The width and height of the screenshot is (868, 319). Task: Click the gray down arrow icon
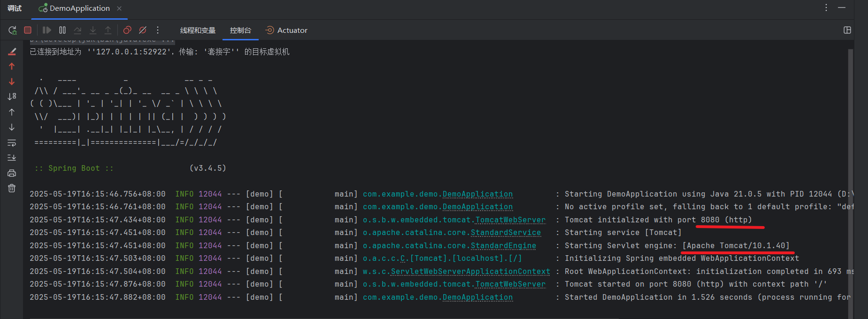[x=12, y=127]
